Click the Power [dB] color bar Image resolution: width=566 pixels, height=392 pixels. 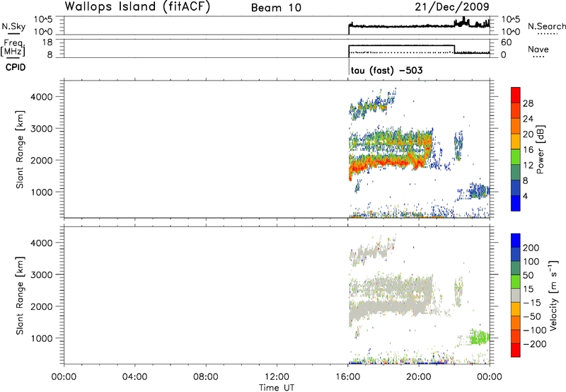516,149
